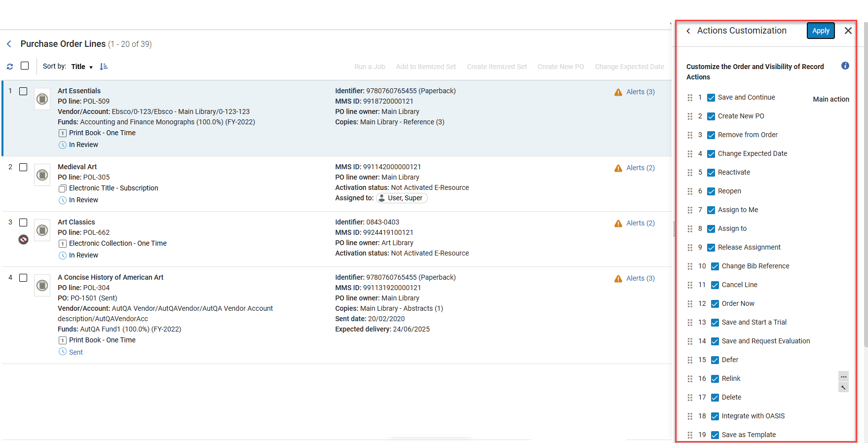Image resolution: width=868 pixels, height=443 pixels.
Task: Open the Sort by Title dropdown
Action: tap(82, 67)
